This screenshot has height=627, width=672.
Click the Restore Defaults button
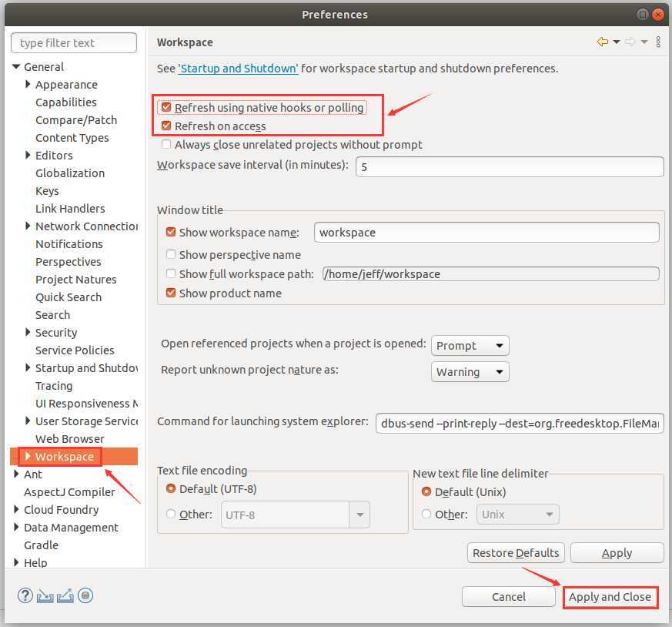[x=516, y=553]
